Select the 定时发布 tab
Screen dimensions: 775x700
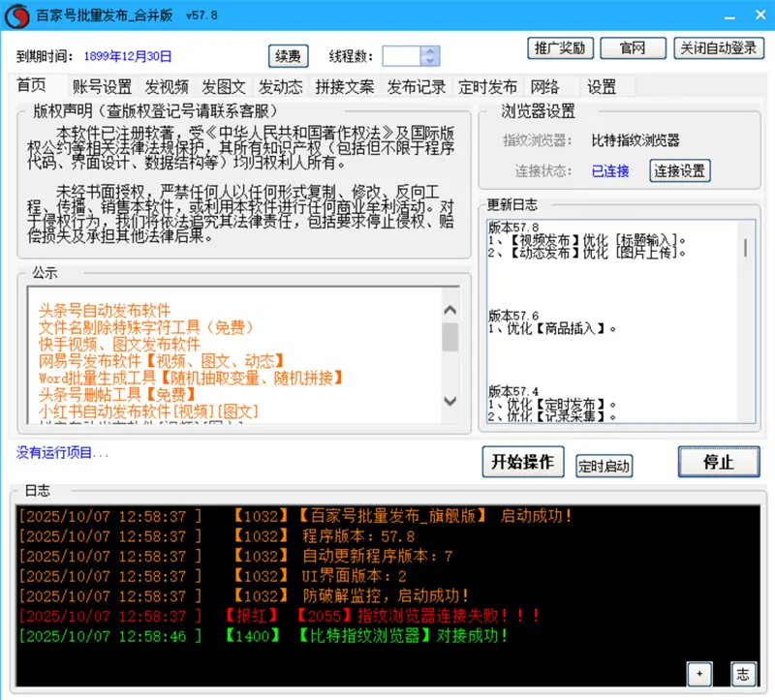tap(488, 87)
